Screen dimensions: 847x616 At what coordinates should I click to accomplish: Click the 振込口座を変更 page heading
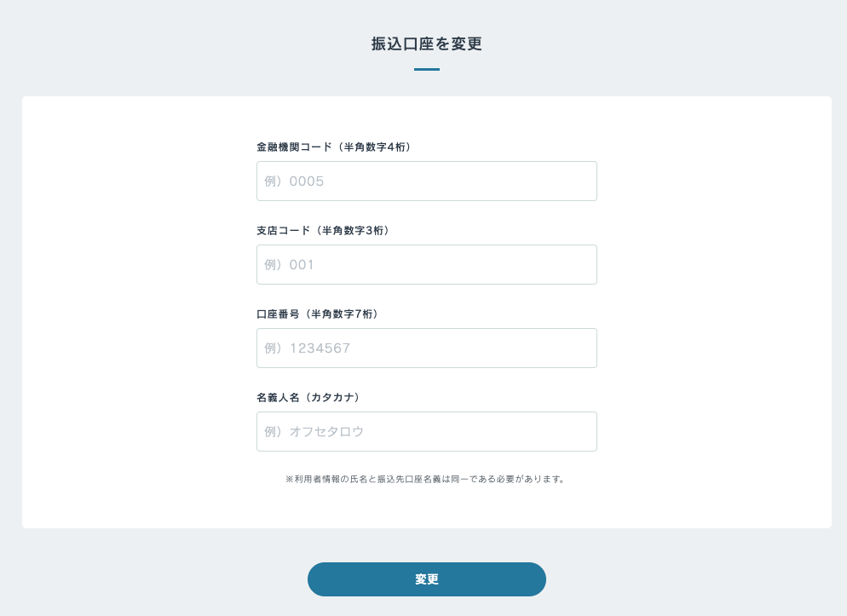click(426, 44)
